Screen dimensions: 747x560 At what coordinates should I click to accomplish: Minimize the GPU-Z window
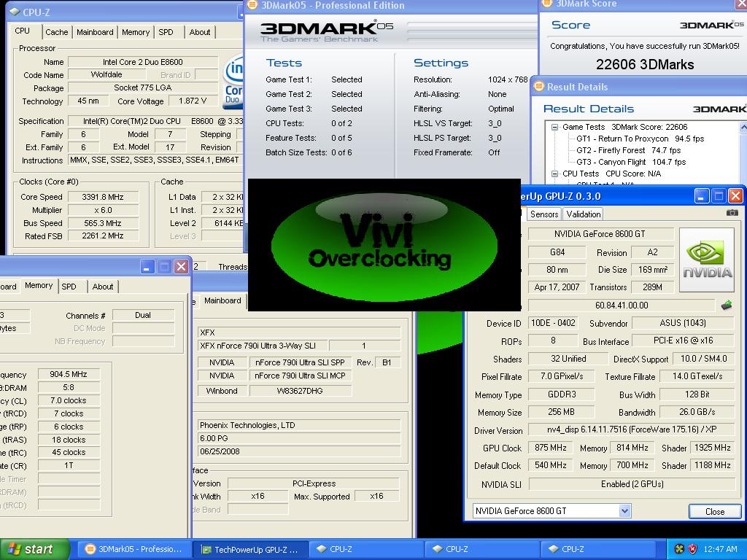701,195
